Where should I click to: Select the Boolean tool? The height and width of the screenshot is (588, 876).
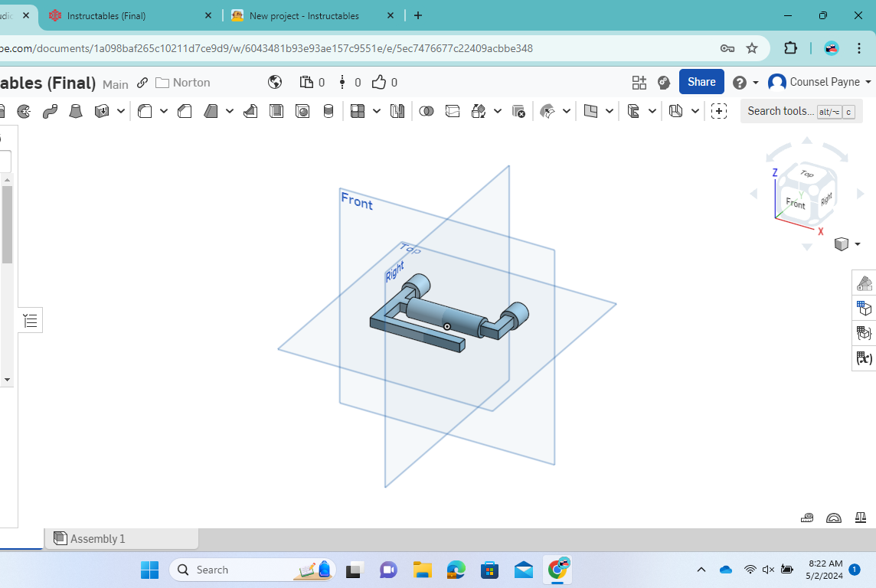click(x=427, y=111)
